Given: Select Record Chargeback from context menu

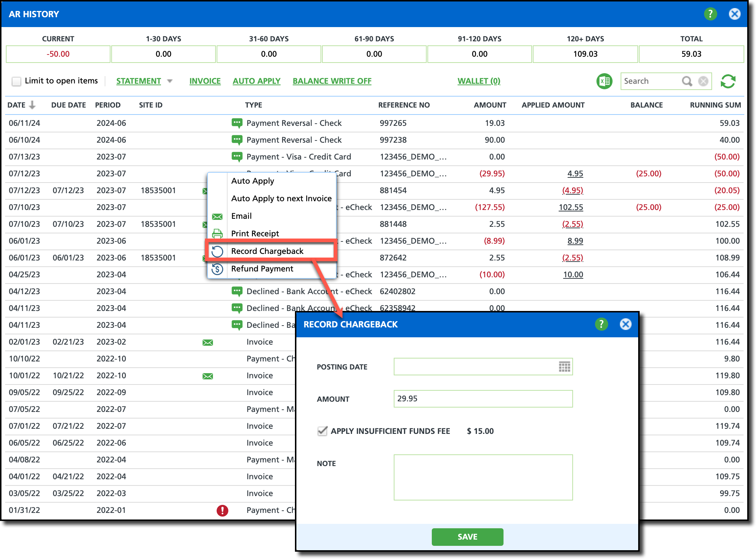Looking at the screenshot, I should (x=267, y=251).
